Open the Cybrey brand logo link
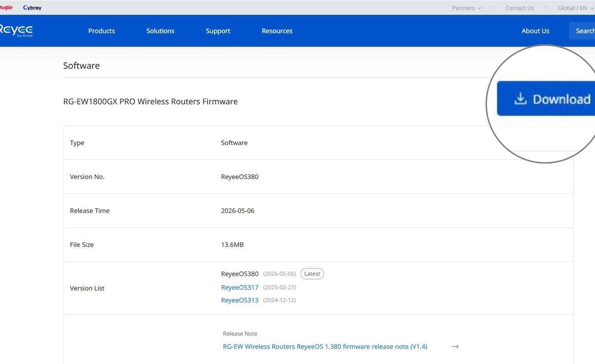 (x=32, y=8)
